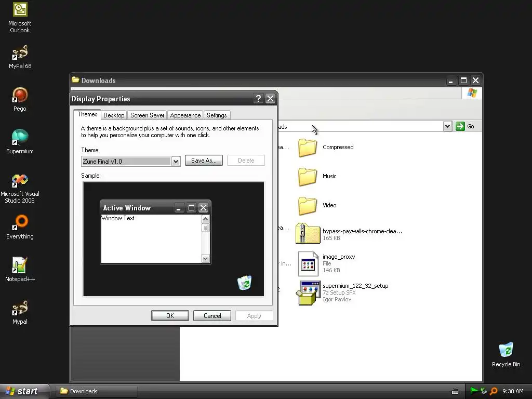The height and width of the screenshot is (399, 532).
Task: Switch to the Desktop tab
Action: pos(114,115)
